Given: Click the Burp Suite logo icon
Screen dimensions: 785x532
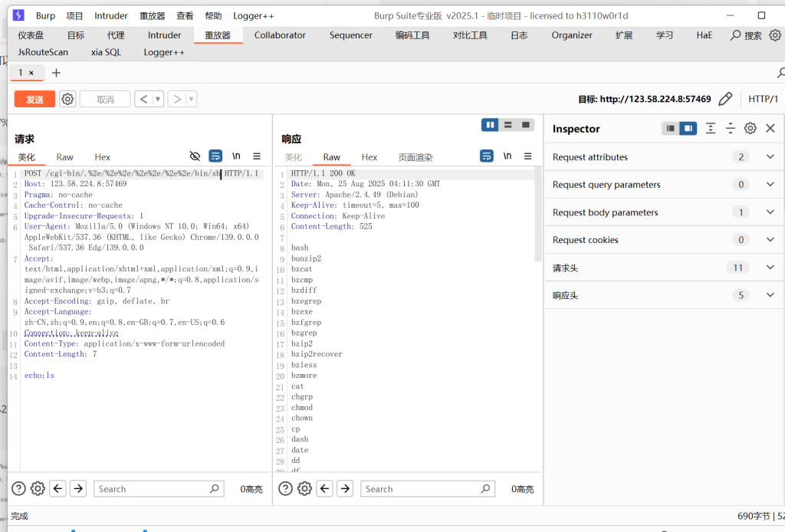Looking at the screenshot, I should click(18, 15).
